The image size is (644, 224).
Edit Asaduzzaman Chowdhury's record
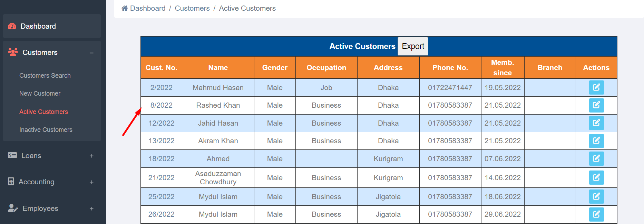596,177
